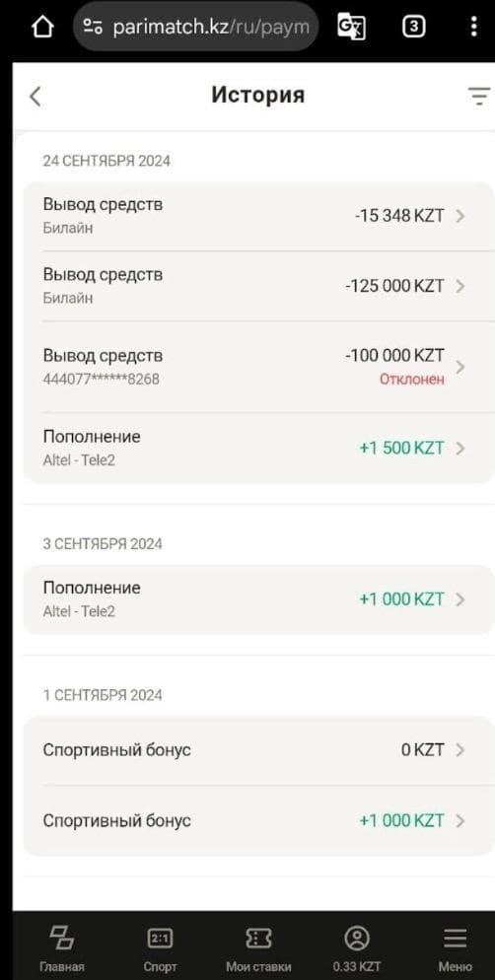The image size is (495, 980).
Task: Tap the browser home icon
Action: tap(42, 27)
